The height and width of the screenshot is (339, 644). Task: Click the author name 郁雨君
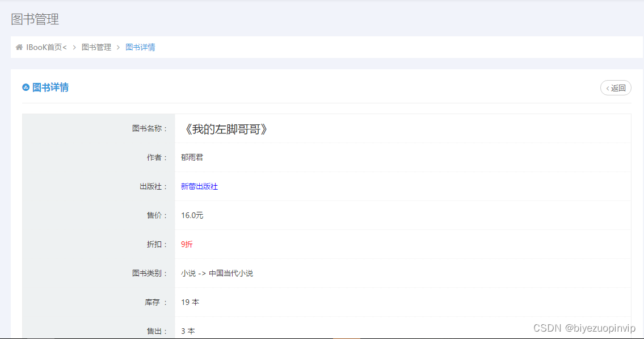click(x=192, y=157)
